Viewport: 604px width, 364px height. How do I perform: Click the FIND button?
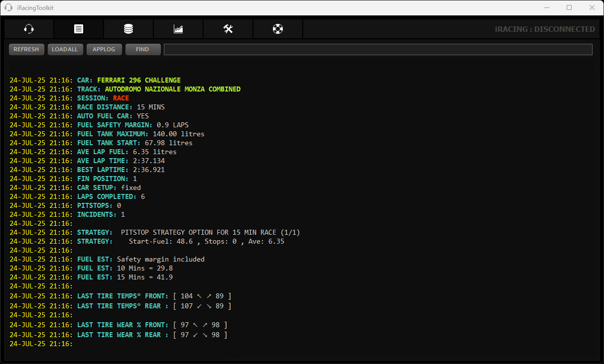(143, 49)
